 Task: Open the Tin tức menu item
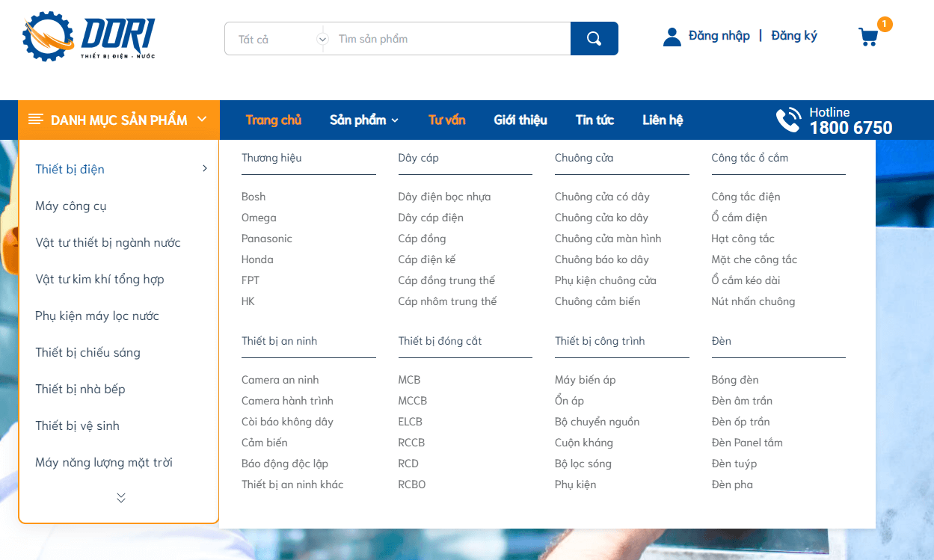point(594,120)
